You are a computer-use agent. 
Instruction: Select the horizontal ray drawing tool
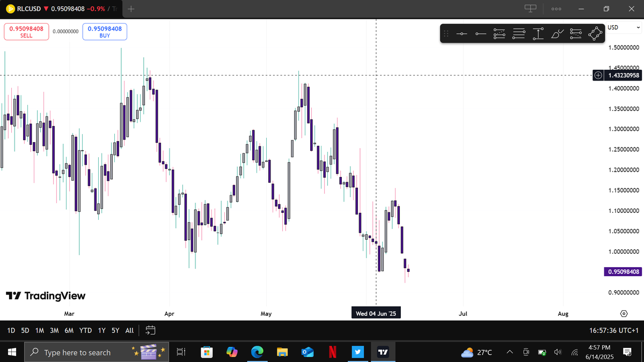[x=481, y=34]
